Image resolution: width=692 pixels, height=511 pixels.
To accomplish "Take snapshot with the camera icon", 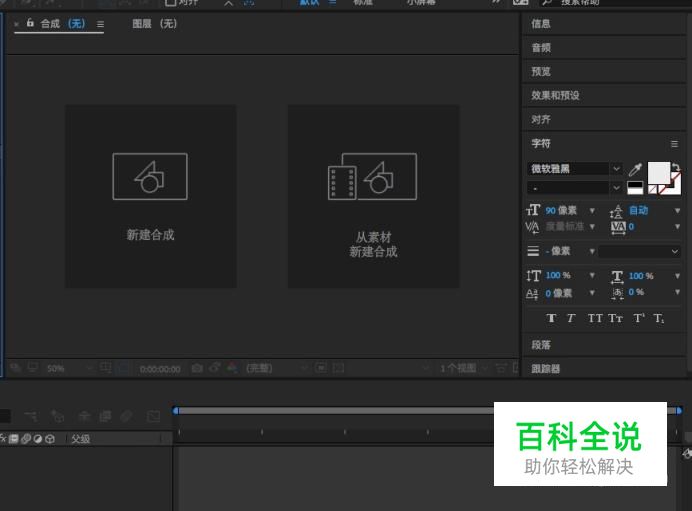I will click(x=197, y=368).
